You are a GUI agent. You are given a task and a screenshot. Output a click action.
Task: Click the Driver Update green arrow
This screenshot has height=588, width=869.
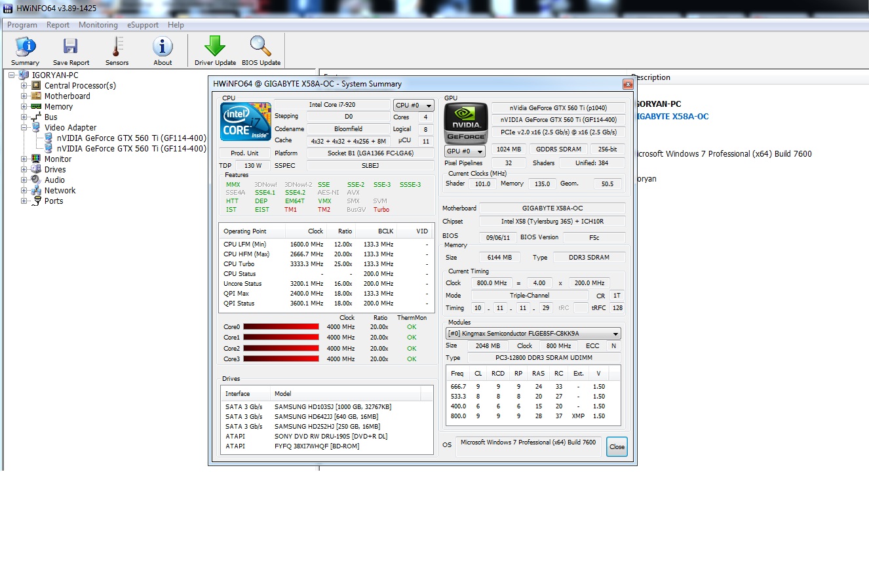tap(215, 46)
